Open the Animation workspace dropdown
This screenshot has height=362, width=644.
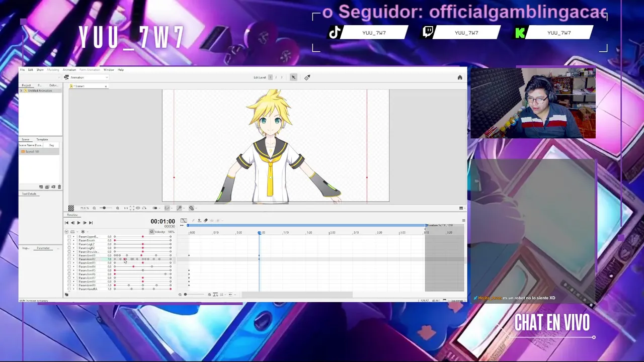(86, 77)
